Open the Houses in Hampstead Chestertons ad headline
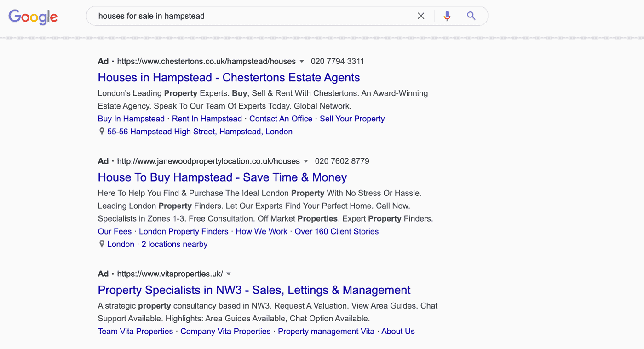 228,77
